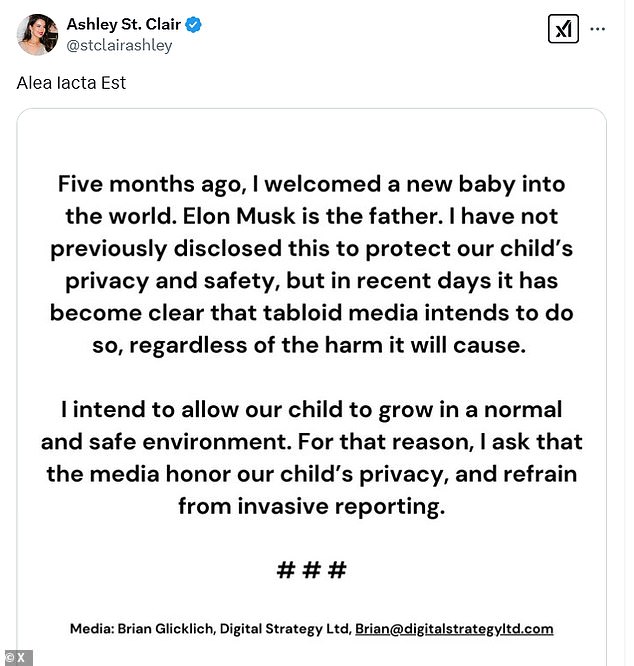Viewport: 634px width, 666px height.
Task: Click the X copyright watermark in the corner
Action: [17, 657]
